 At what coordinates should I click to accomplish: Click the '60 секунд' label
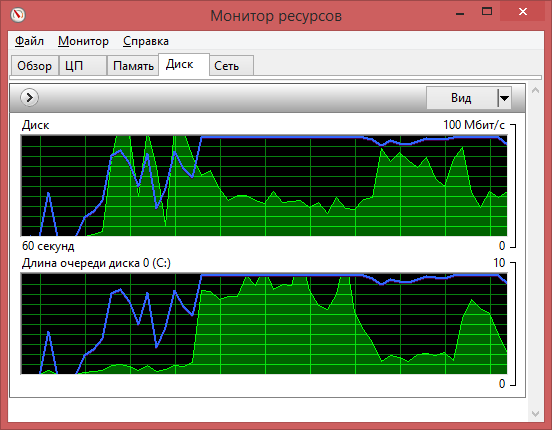(48, 246)
